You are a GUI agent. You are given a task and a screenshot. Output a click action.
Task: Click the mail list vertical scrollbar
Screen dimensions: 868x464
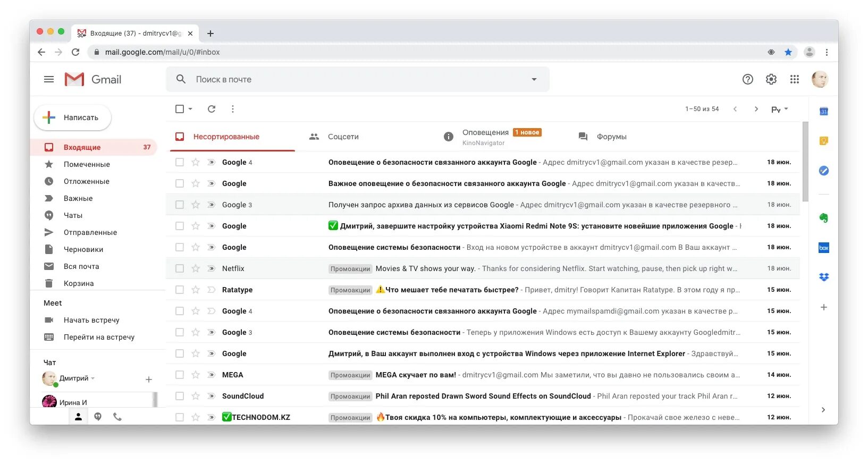click(805, 162)
